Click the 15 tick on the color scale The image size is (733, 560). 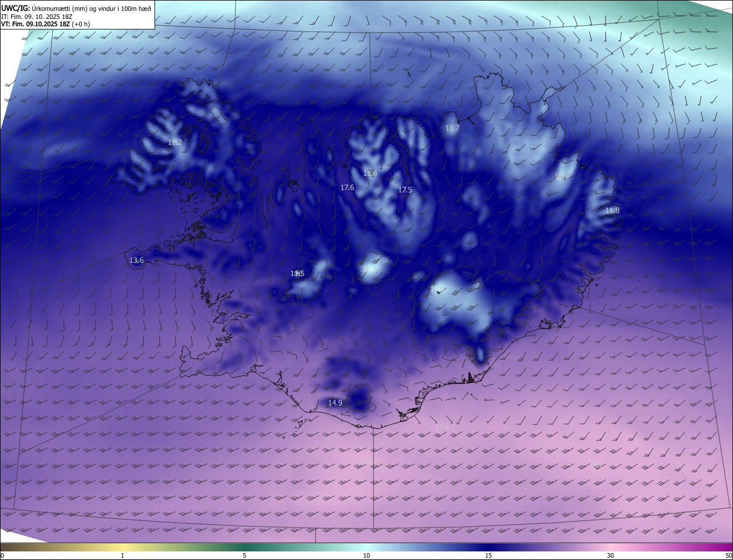click(488, 555)
